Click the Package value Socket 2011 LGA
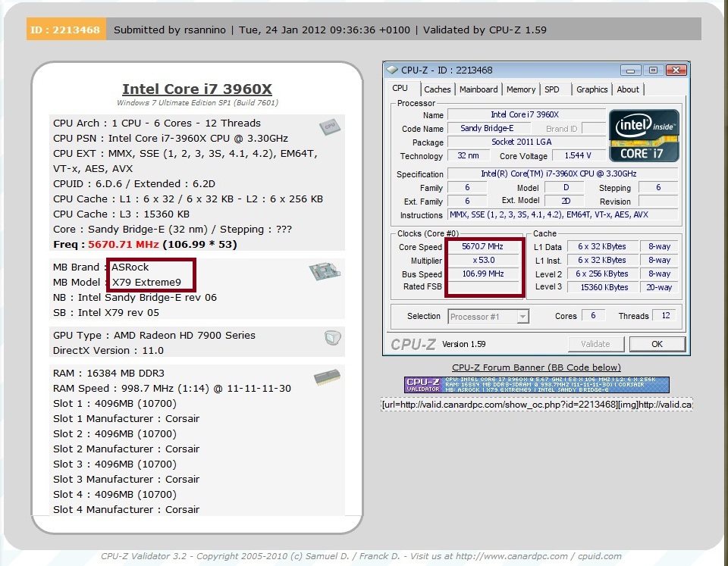728x566 pixels. pyautogui.click(x=526, y=142)
